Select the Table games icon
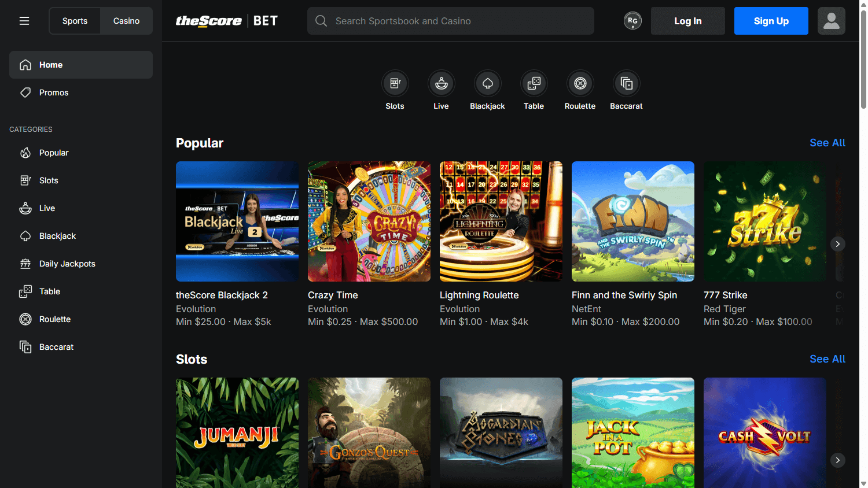868x488 pixels. 534,83
